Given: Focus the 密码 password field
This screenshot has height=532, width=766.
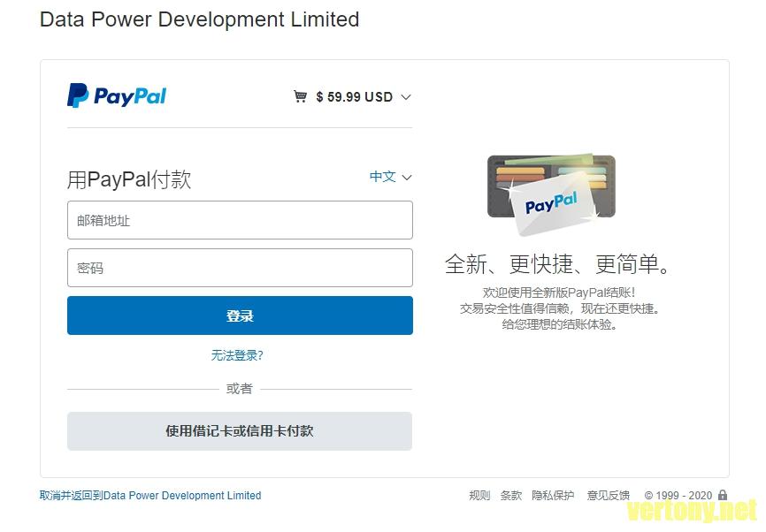Looking at the screenshot, I should [240, 268].
